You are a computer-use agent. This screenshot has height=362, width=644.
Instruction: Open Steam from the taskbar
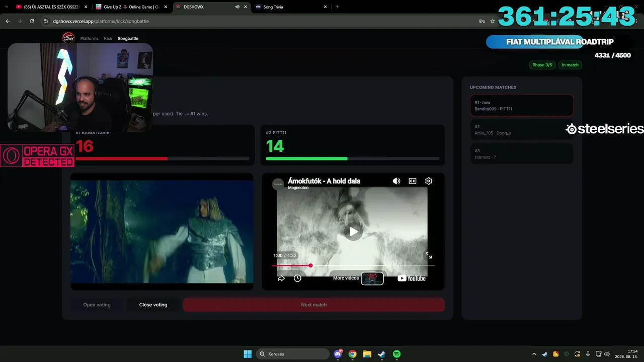(x=382, y=354)
